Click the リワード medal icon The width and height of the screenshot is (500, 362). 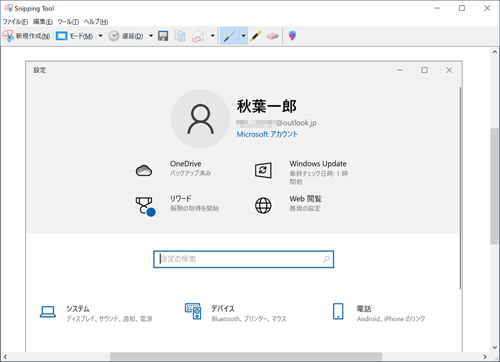point(145,206)
